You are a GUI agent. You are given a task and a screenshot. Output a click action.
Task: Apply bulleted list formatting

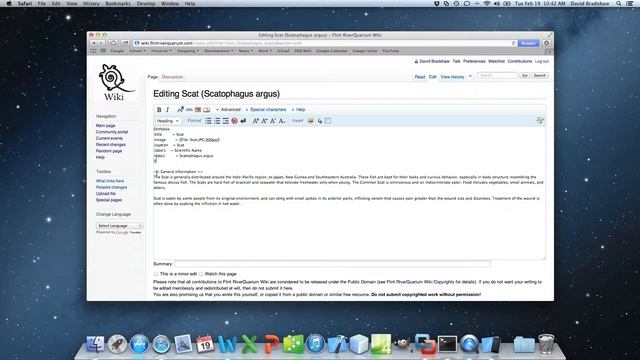click(208, 121)
